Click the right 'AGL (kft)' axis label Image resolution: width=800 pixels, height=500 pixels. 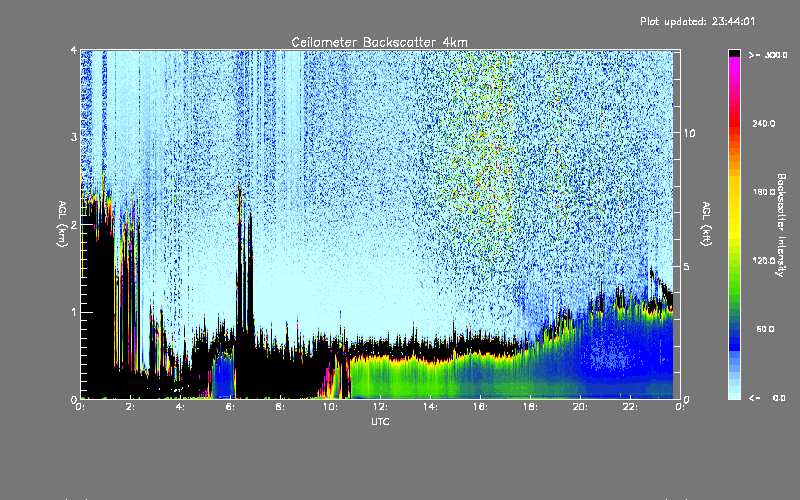[707, 224]
